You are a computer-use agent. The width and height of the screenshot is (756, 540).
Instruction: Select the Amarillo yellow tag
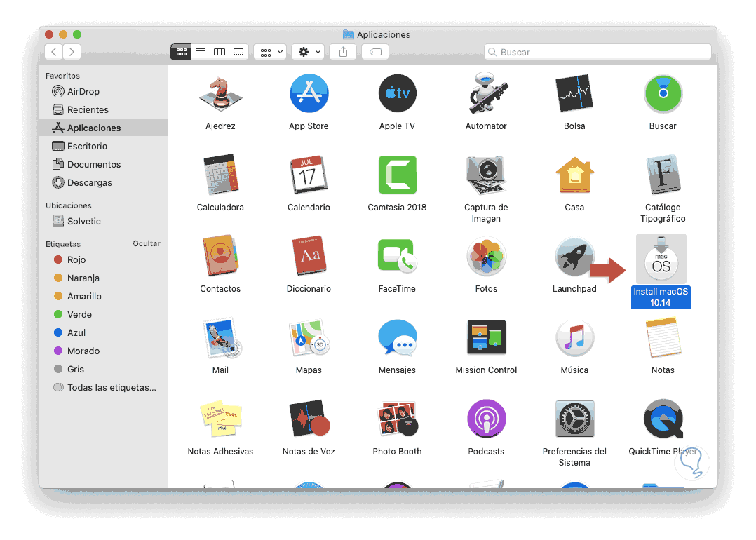coord(104,297)
